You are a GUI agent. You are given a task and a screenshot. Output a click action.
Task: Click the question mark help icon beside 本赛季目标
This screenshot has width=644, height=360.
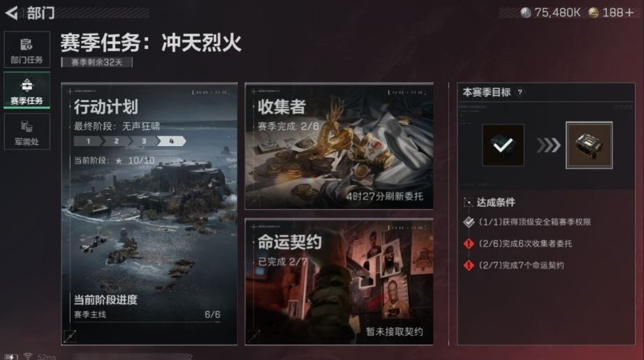pyautogui.click(x=520, y=92)
